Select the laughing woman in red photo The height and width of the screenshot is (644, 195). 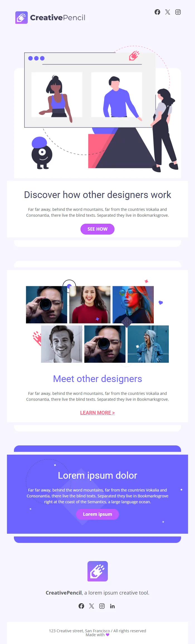point(90,305)
